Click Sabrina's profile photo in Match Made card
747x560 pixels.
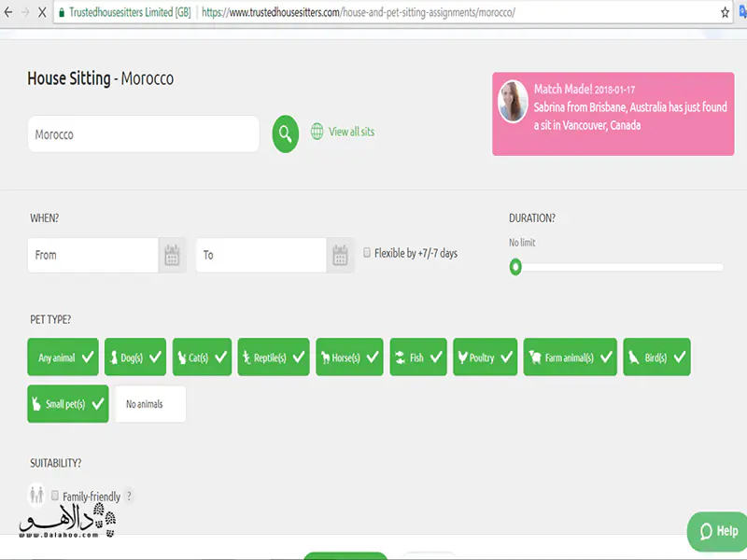[513, 102]
